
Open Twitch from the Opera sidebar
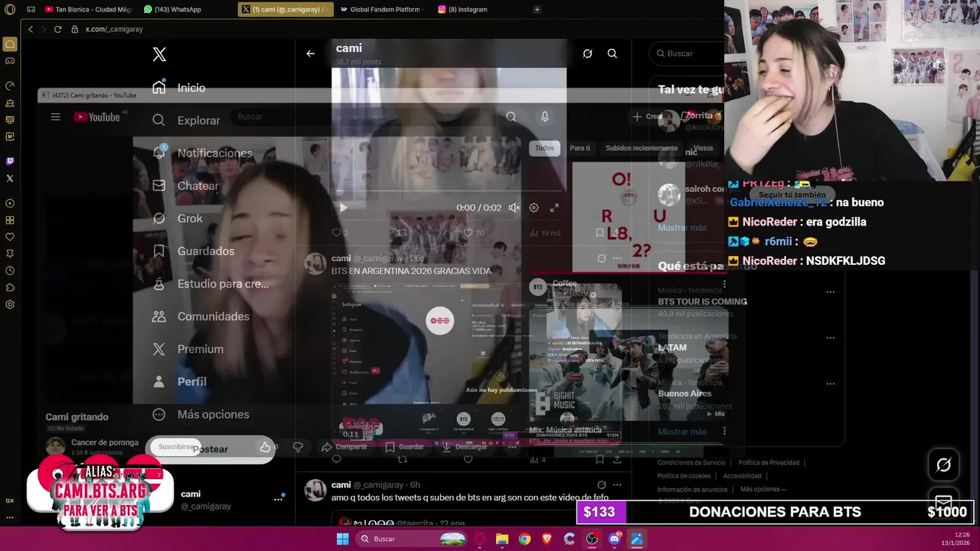[x=10, y=161]
